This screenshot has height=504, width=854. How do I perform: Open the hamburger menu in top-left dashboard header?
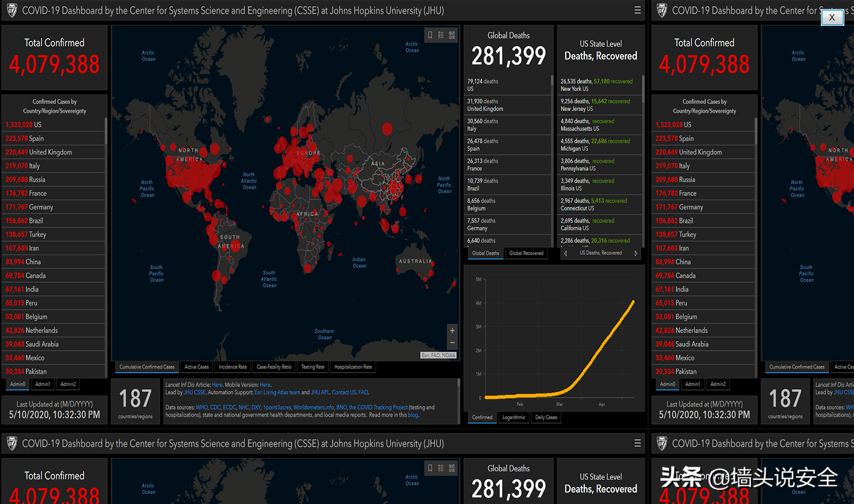pyautogui.click(x=637, y=10)
